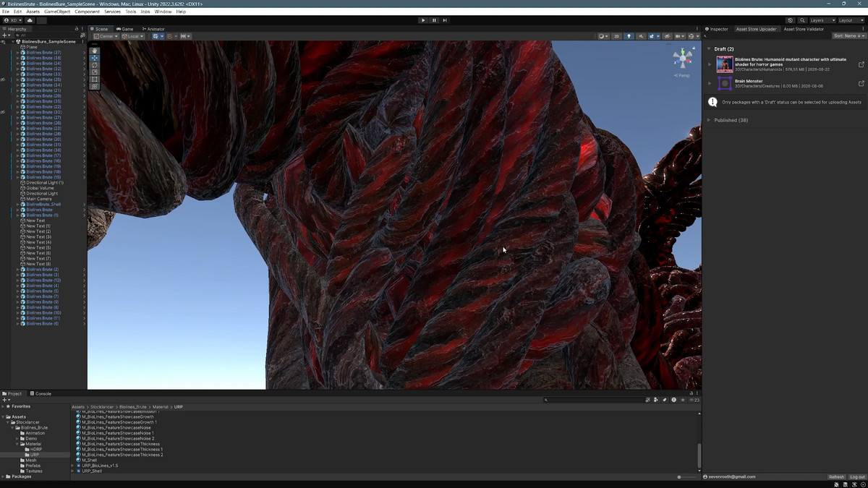Open the draw mode shading dropdown

[x=603, y=36]
